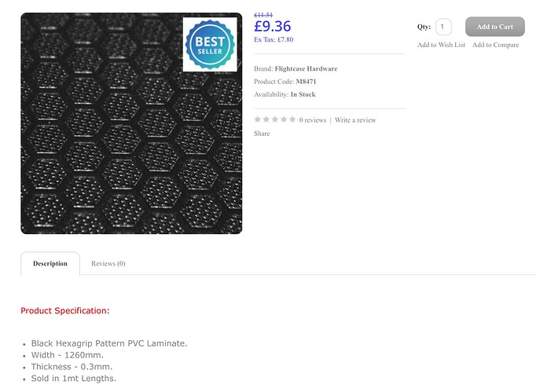
Task: Switch to the Description tab
Action: 50,263
